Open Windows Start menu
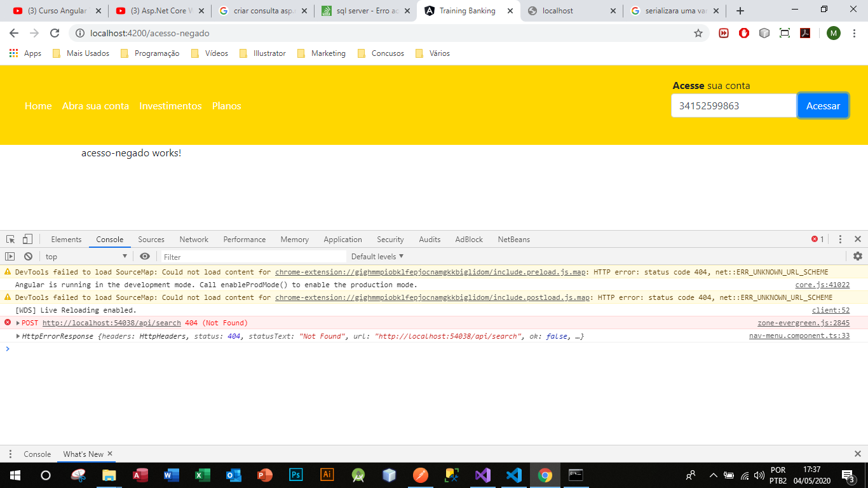This screenshot has height=488, width=868. click(15, 475)
